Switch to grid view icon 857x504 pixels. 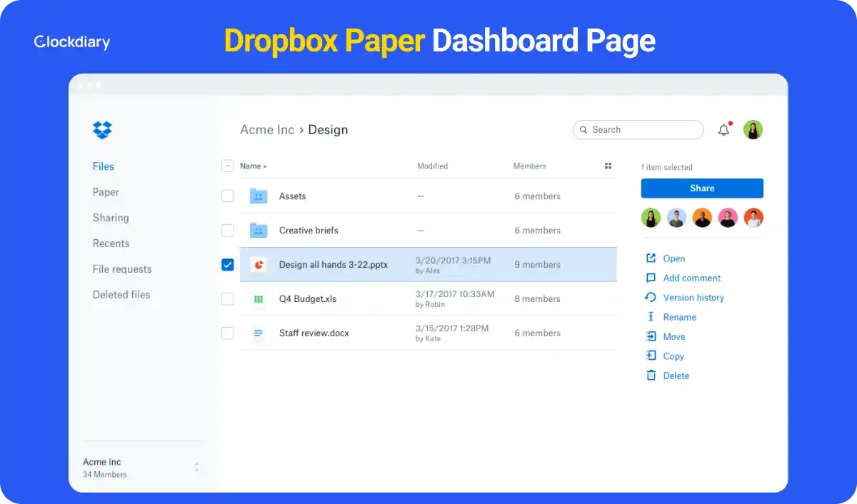coord(608,166)
